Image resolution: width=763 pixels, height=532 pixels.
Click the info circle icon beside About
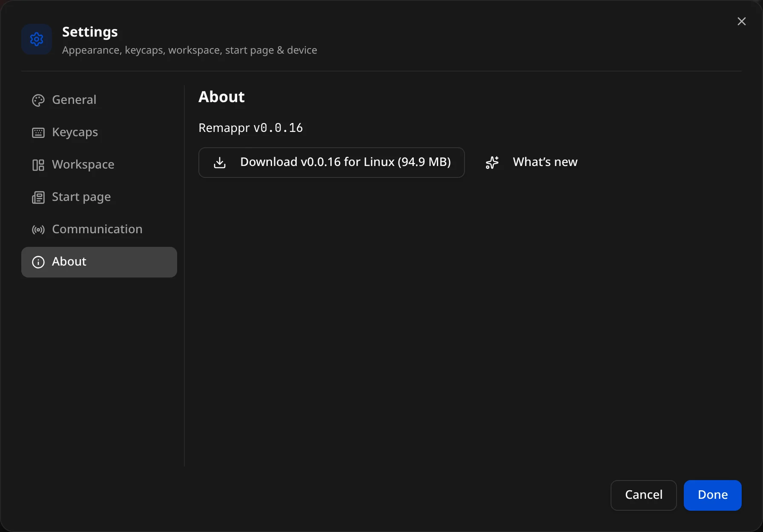pyautogui.click(x=38, y=262)
